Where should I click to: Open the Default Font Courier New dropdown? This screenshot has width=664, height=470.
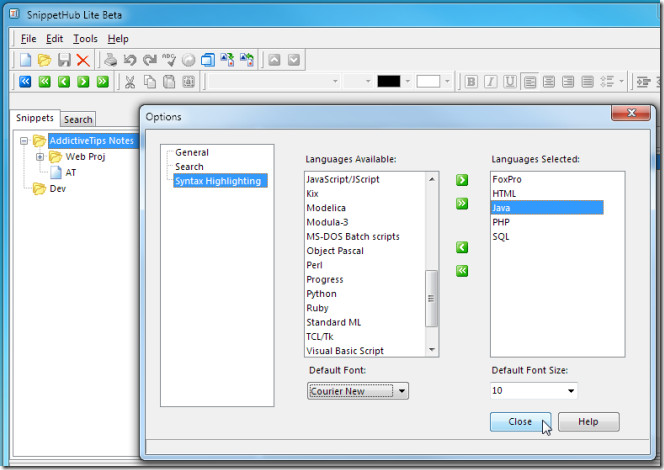click(x=358, y=391)
